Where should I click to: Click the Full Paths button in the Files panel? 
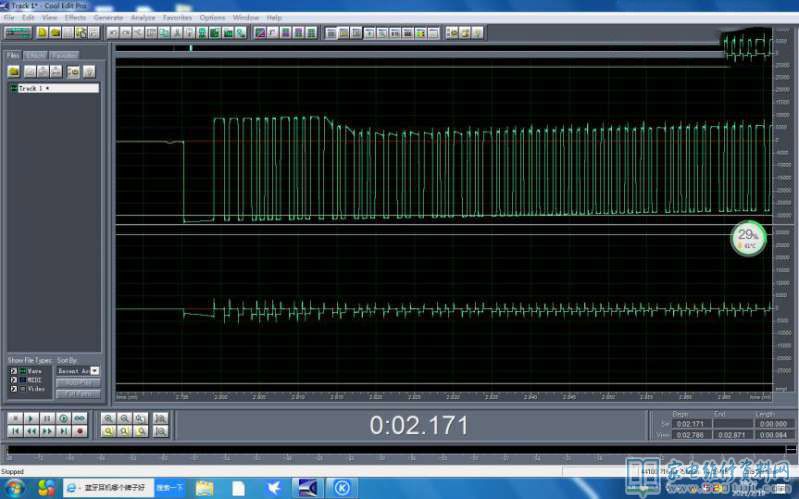[78, 393]
